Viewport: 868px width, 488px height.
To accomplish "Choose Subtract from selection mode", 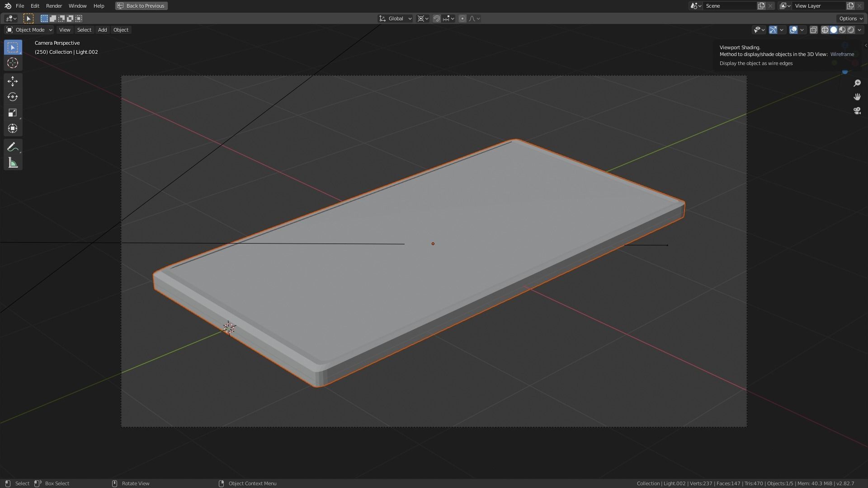I will pyautogui.click(x=61, y=19).
